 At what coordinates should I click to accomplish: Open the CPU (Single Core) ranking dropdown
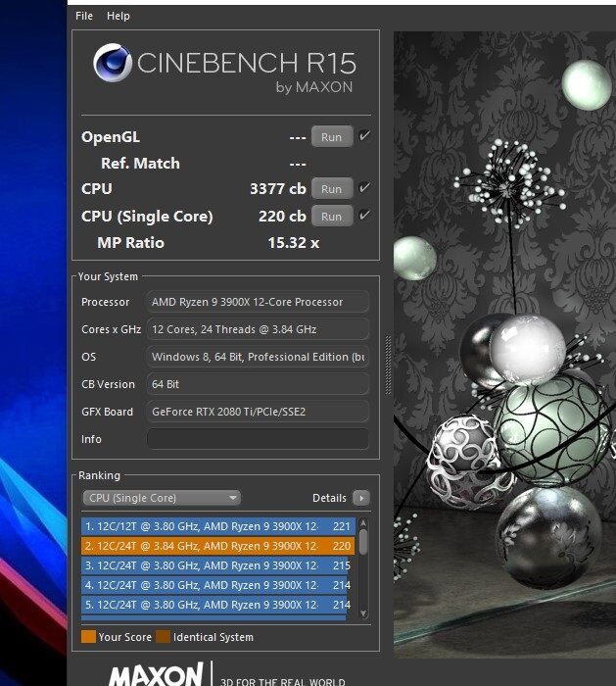[x=162, y=498]
